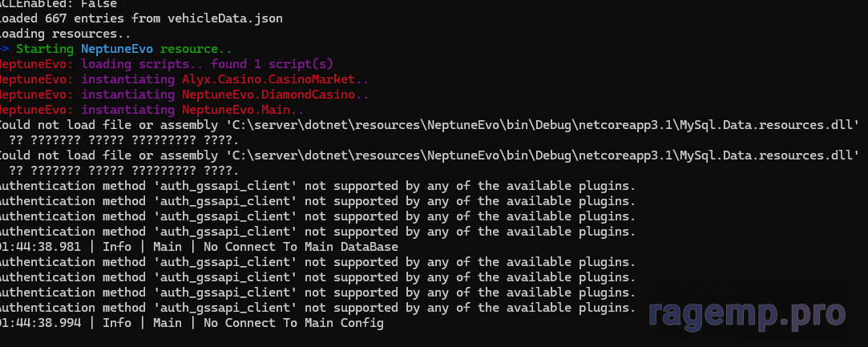Click the first row of question marks
This screenshot has height=347, width=868.
[124, 140]
